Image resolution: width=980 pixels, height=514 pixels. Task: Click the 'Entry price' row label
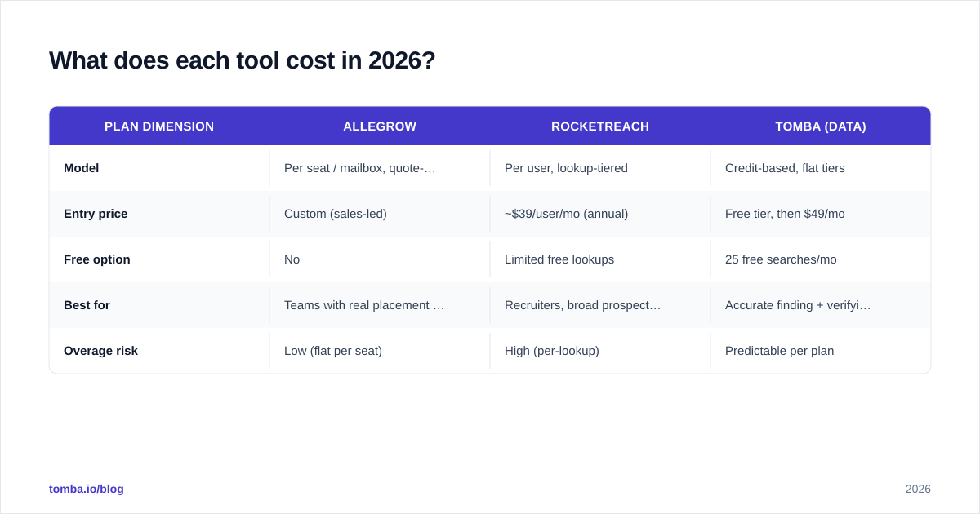click(96, 214)
